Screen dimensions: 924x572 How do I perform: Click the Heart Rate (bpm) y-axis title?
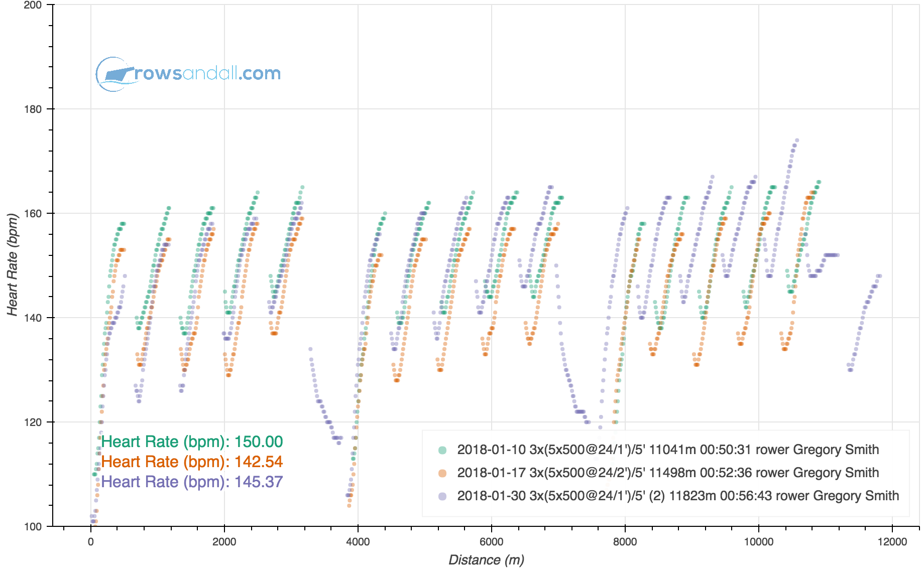(x=12, y=264)
